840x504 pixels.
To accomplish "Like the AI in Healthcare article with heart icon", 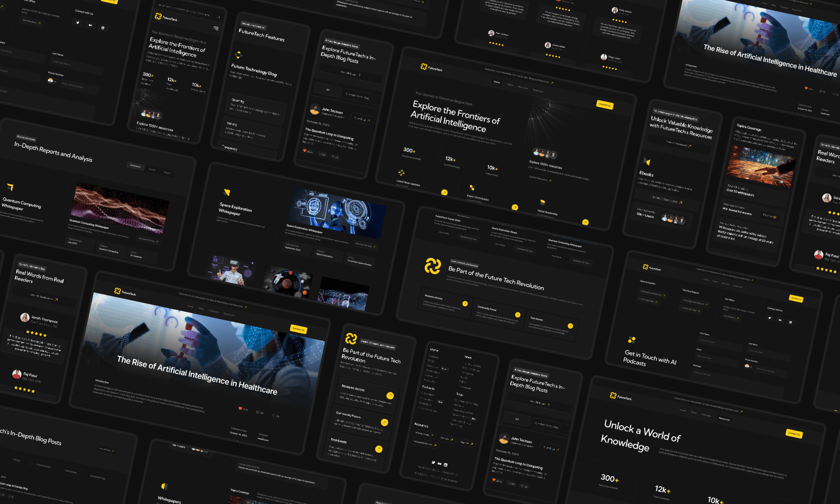I will pos(240,408).
